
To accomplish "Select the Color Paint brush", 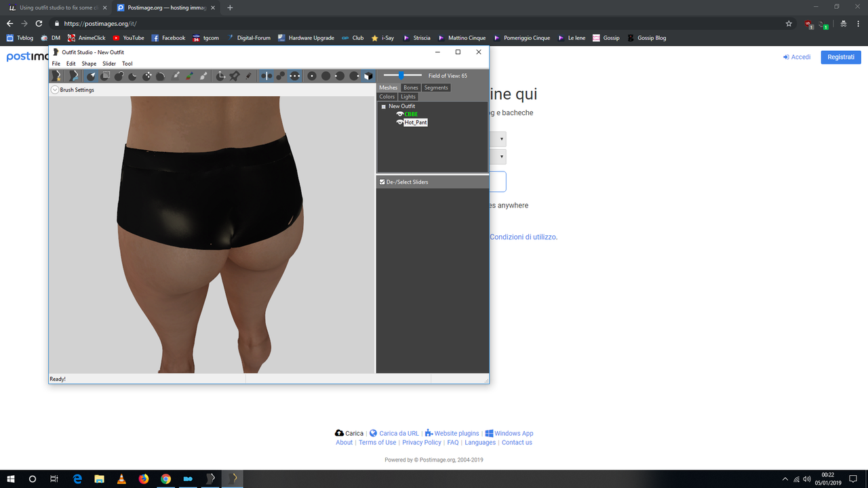I will tap(190, 76).
